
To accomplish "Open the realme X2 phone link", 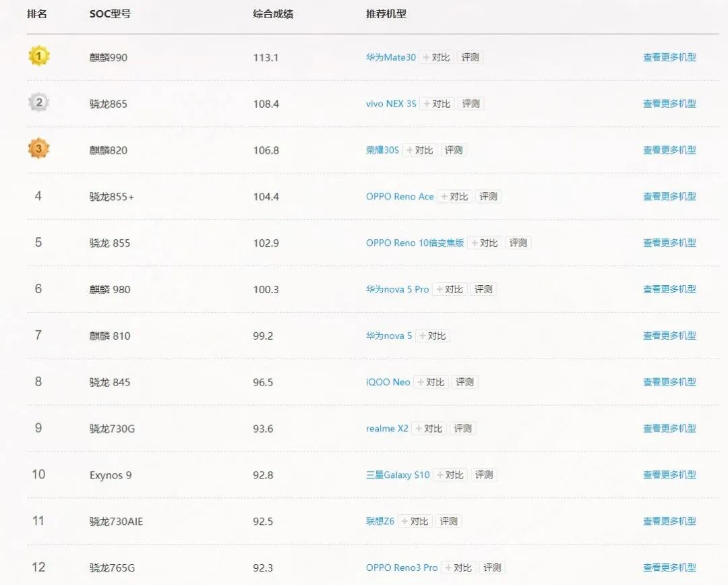I will 387,429.
